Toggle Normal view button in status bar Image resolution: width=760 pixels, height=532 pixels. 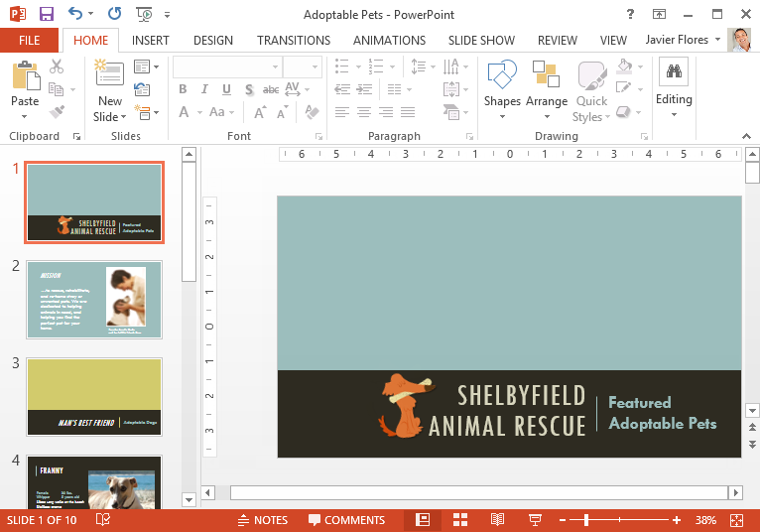tap(423, 520)
